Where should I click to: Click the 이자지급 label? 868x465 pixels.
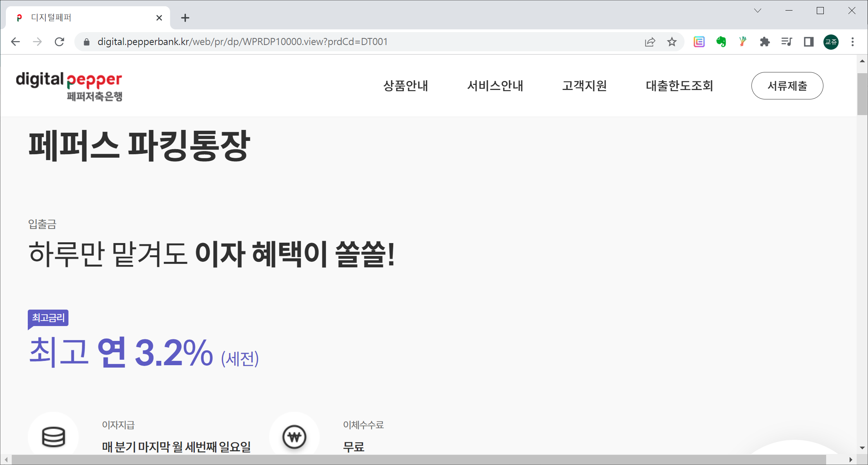(x=118, y=425)
